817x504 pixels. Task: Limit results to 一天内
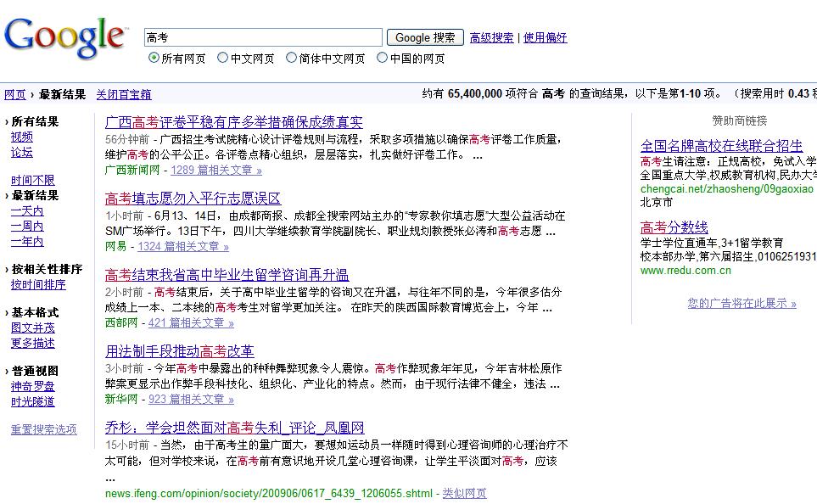(x=27, y=211)
